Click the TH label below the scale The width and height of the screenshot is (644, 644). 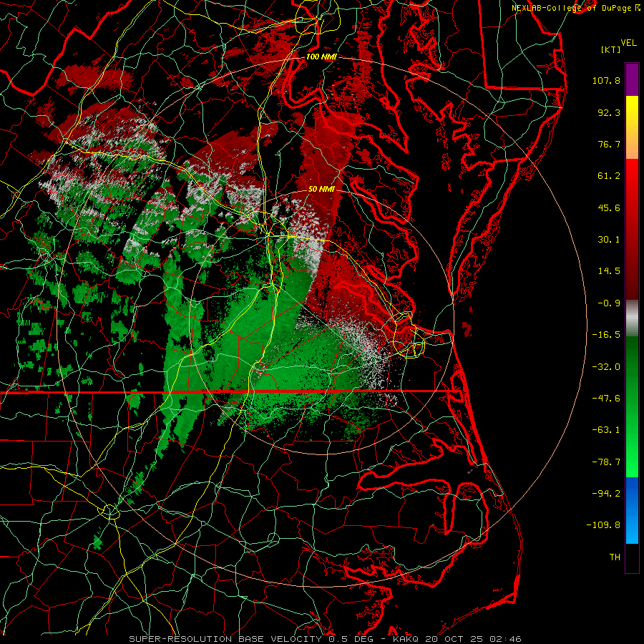tap(615, 557)
